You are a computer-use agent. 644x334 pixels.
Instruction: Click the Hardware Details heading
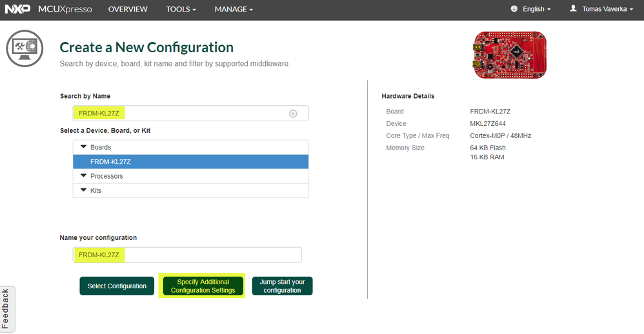pos(408,96)
